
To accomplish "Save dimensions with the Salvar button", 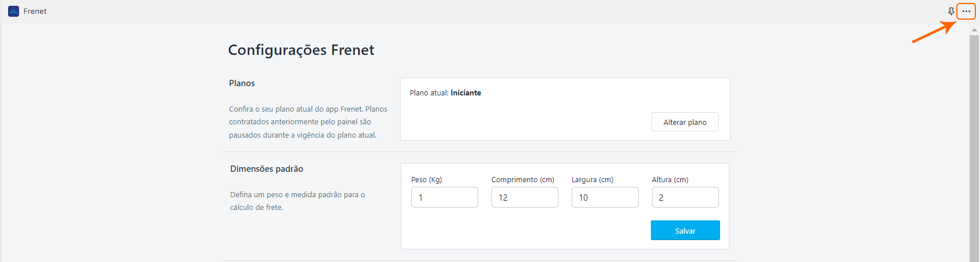I will click(x=685, y=230).
